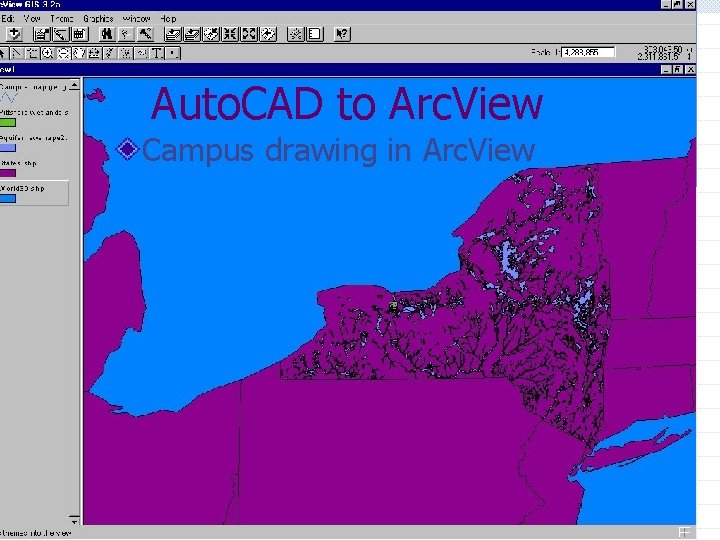Click the campus theme zigzag line symbol

click(x=9, y=97)
